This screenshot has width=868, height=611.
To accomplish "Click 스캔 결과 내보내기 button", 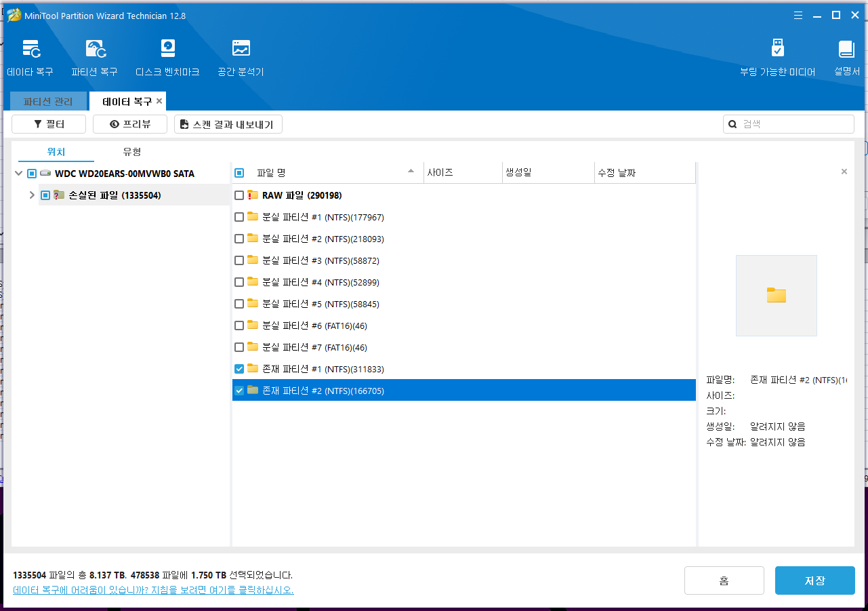I will point(228,124).
